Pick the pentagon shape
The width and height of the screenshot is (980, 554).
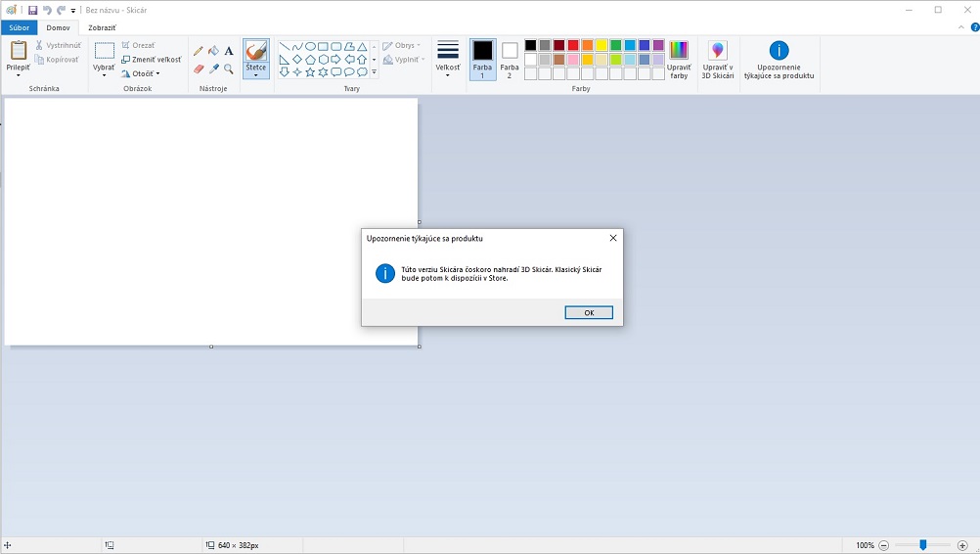coord(310,60)
